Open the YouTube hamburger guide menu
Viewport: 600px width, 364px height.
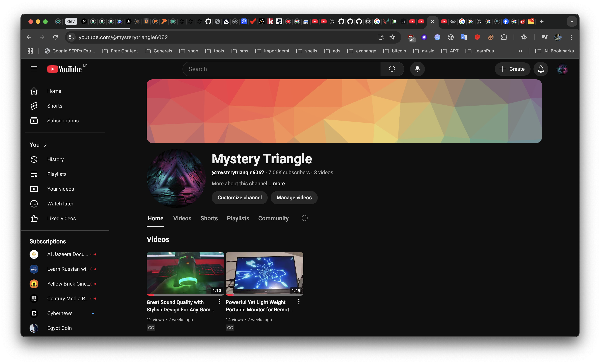click(x=34, y=69)
